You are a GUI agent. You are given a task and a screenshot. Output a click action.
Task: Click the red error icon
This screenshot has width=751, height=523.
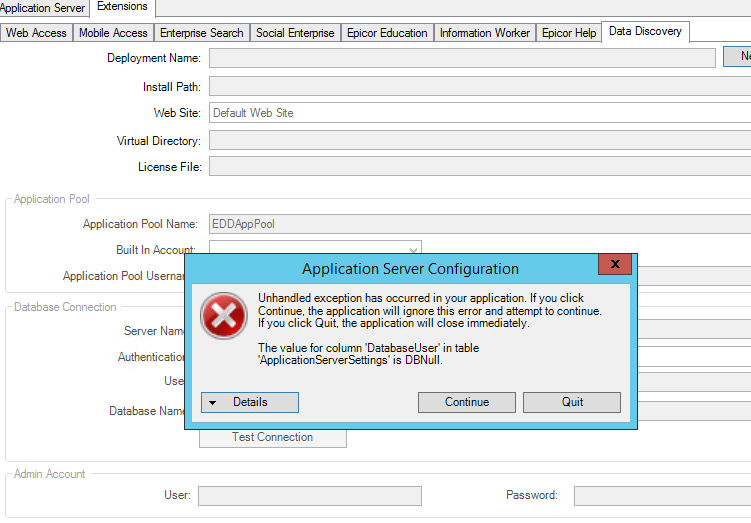(x=224, y=316)
